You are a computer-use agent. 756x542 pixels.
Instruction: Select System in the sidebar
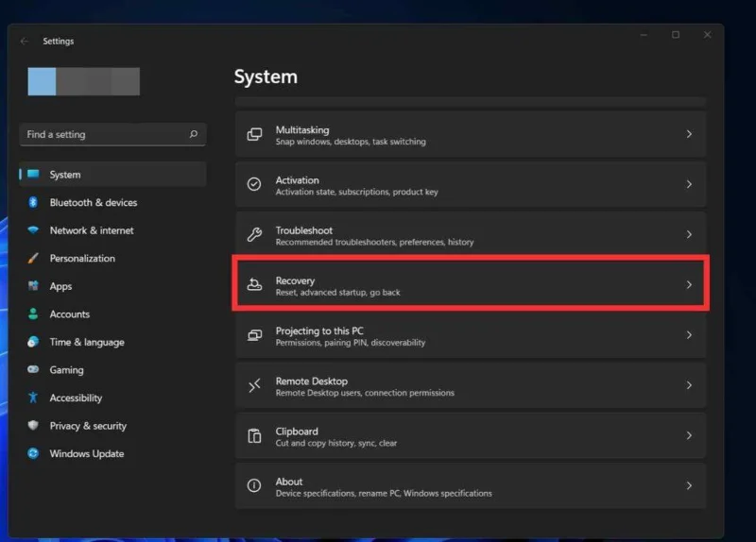click(x=112, y=175)
